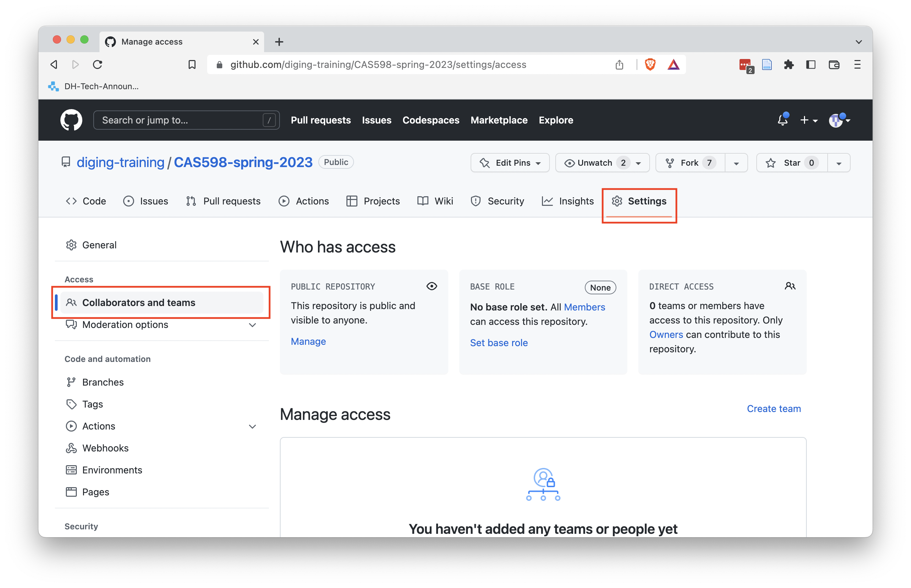Viewport: 911px width, 588px height.
Task: Open the notifications bell
Action: tap(782, 120)
